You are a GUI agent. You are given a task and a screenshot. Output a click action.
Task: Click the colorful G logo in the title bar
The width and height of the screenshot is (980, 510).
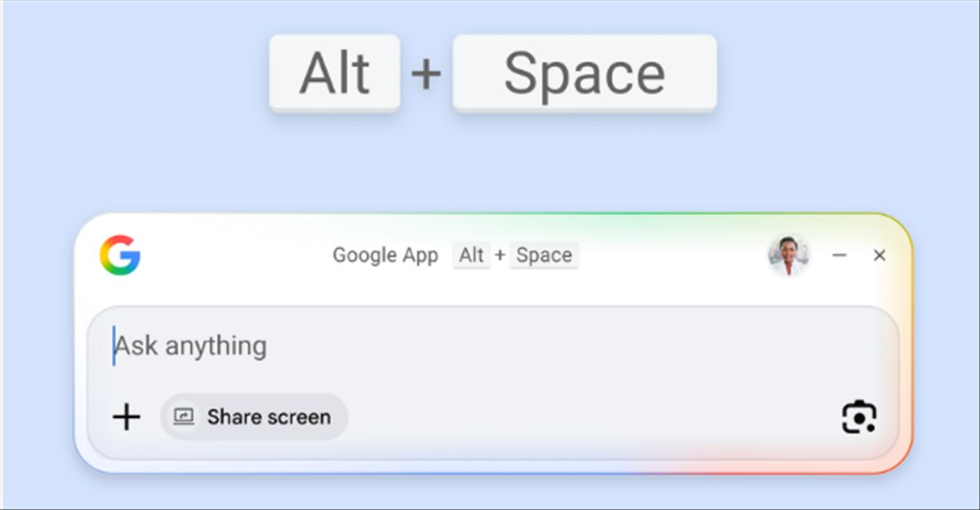(x=119, y=255)
